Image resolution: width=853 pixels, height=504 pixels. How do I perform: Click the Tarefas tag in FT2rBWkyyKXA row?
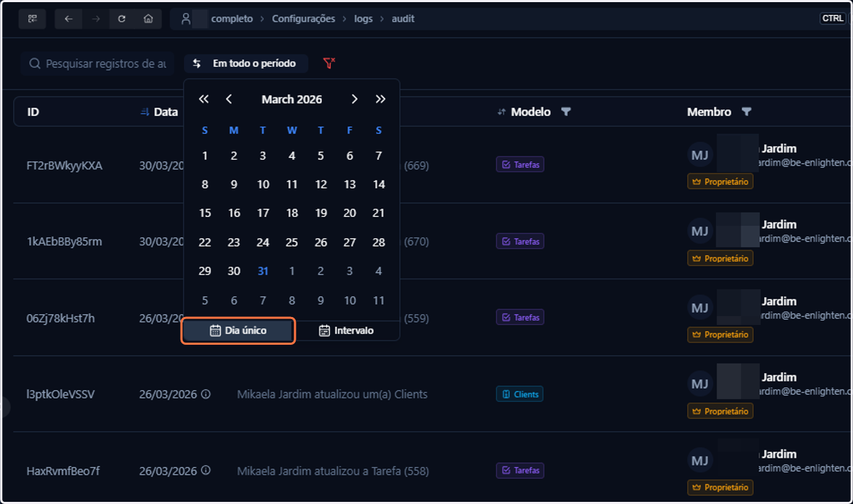click(520, 165)
